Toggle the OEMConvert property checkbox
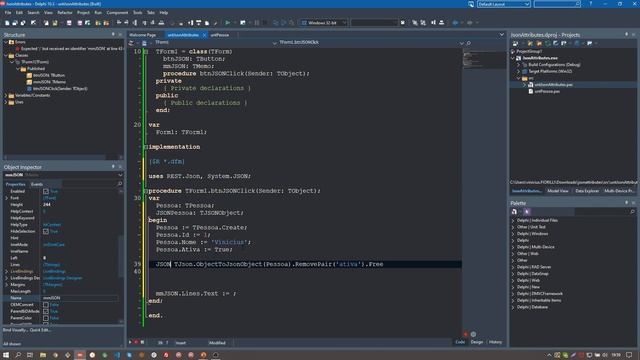The height and width of the screenshot is (360, 640). coord(46,305)
